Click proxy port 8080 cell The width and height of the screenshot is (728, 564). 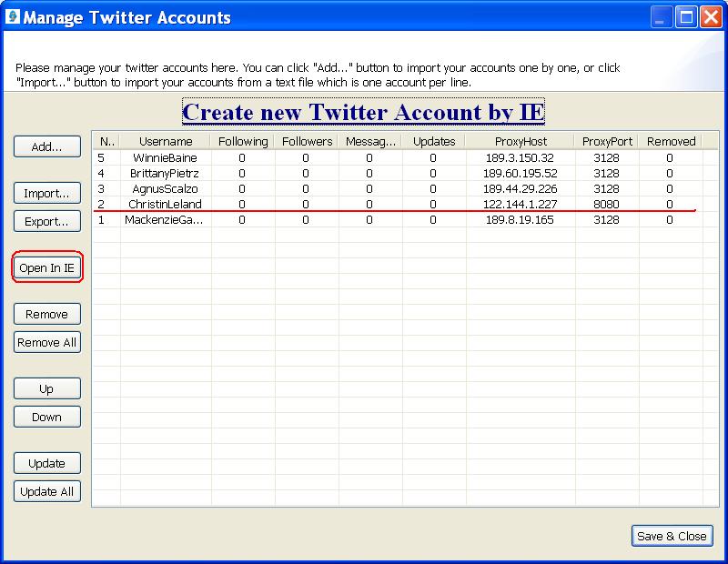coord(606,204)
